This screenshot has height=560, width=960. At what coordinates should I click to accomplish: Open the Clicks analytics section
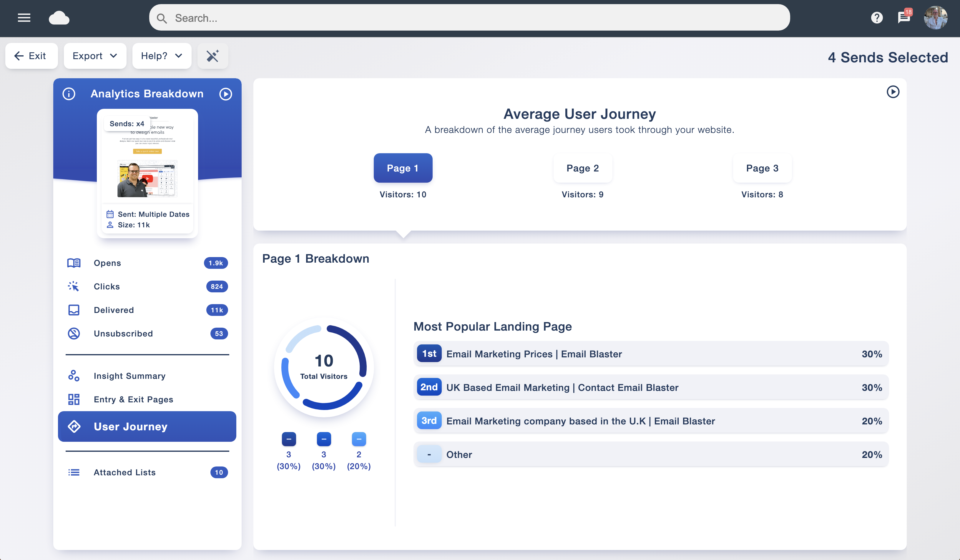147,286
